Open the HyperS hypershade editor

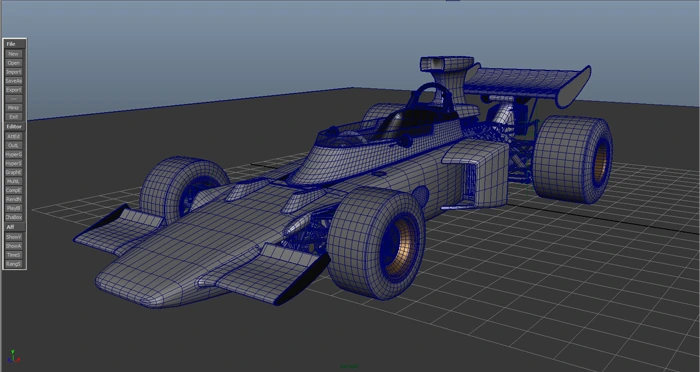13,163
